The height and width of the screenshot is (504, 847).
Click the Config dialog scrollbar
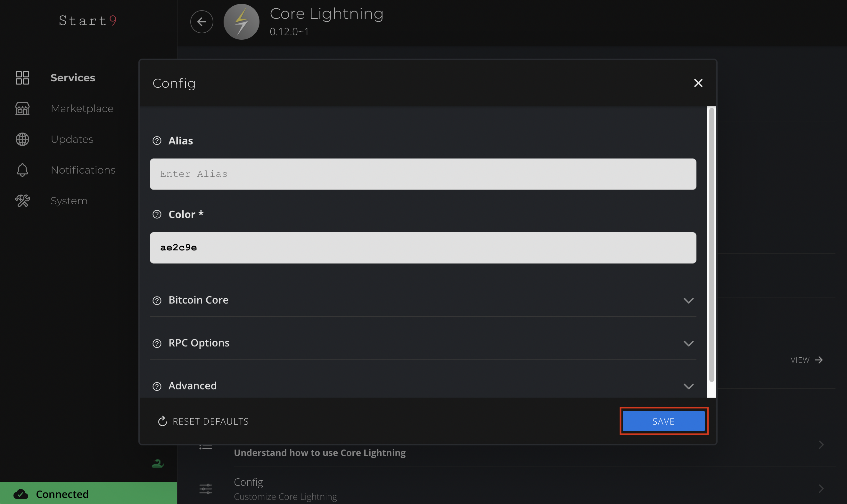click(711, 245)
